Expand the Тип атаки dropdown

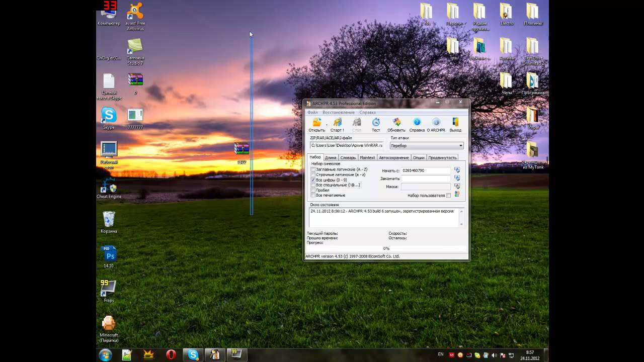pos(460,146)
